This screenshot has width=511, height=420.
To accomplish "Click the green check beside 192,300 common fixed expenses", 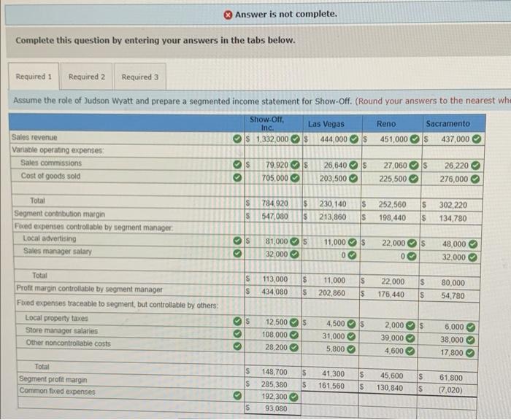I will [294, 397].
